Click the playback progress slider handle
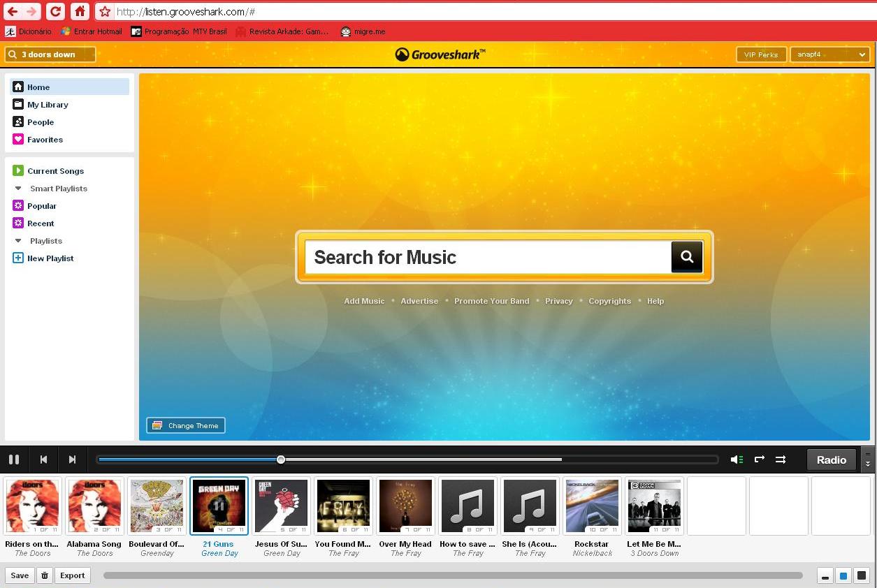Screen dimensions: 877x588 (281, 460)
